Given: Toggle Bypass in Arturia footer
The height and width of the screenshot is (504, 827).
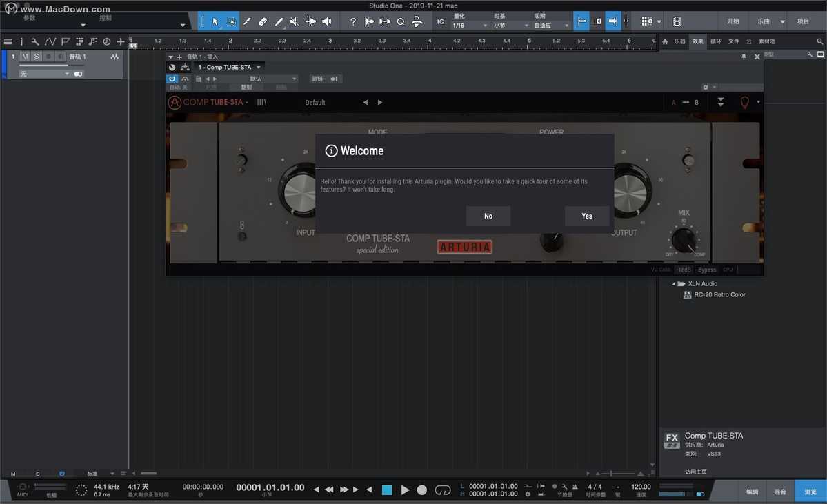Looking at the screenshot, I should tap(707, 270).
